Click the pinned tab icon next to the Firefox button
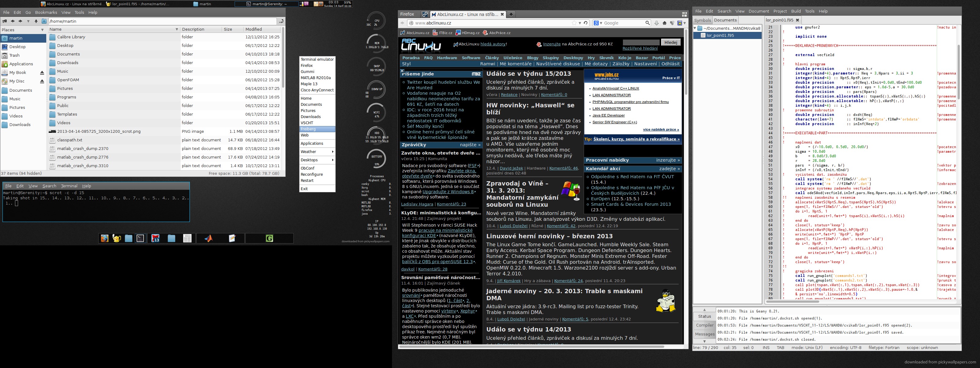 click(425, 14)
